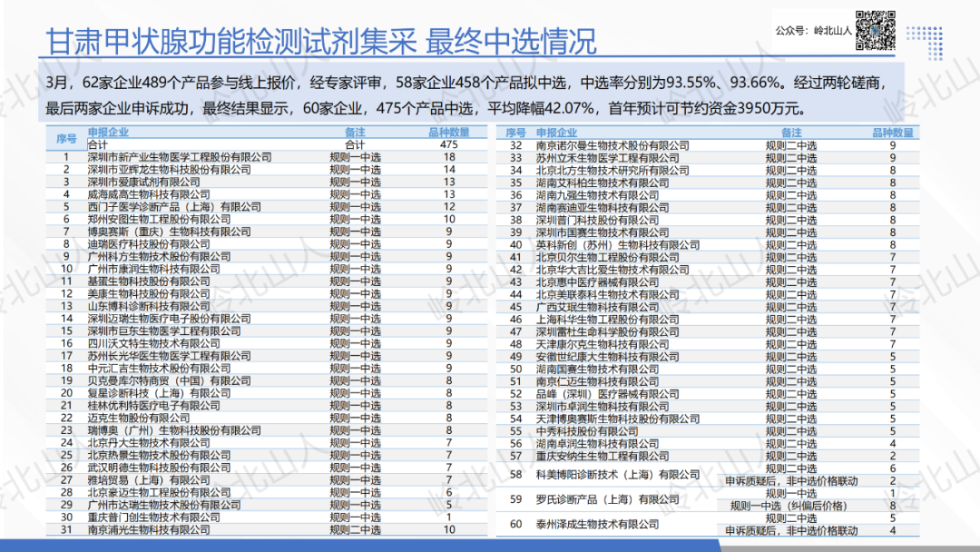Click 科美博阳诊断技术（上海）有限公司

618,475
